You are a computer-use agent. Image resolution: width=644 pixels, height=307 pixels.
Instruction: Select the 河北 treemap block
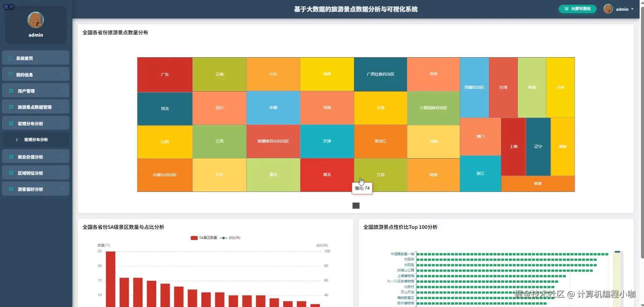click(165, 109)
